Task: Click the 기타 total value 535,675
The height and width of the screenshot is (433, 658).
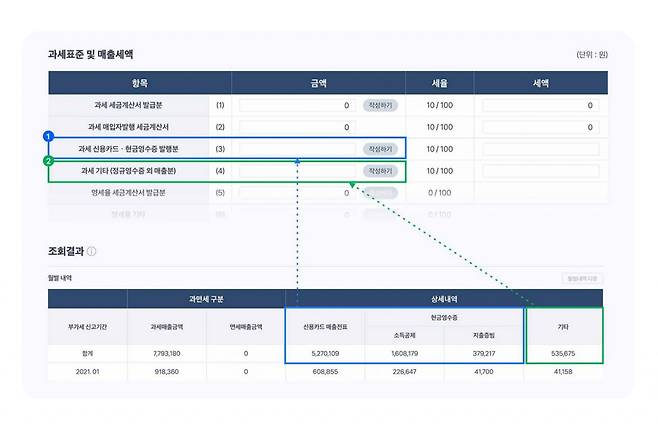Action: pos(565,353)
